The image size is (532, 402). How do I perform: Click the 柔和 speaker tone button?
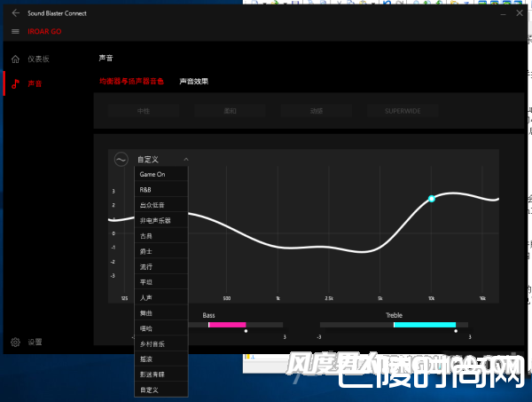pyautogui.click(x=230, y=111)
